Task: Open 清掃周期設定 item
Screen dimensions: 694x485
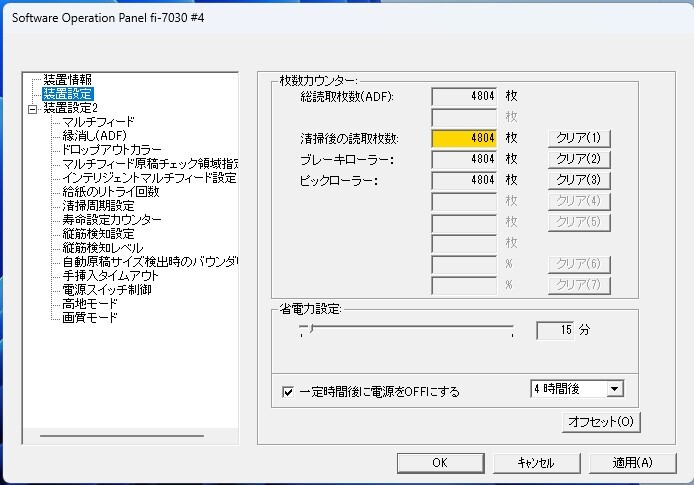Action: click(98, 206)
